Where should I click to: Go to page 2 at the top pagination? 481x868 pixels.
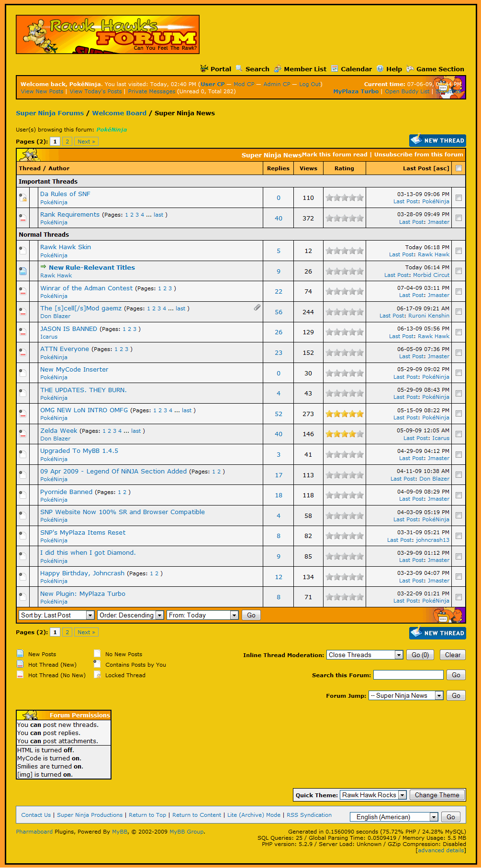pyautogui.click(x=67, y=142)
